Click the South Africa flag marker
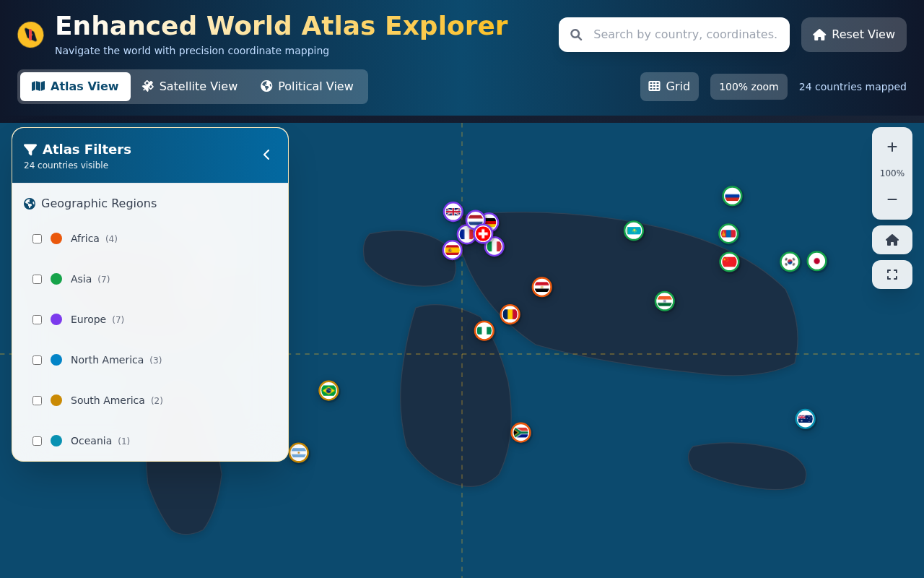 click(520, 432)
